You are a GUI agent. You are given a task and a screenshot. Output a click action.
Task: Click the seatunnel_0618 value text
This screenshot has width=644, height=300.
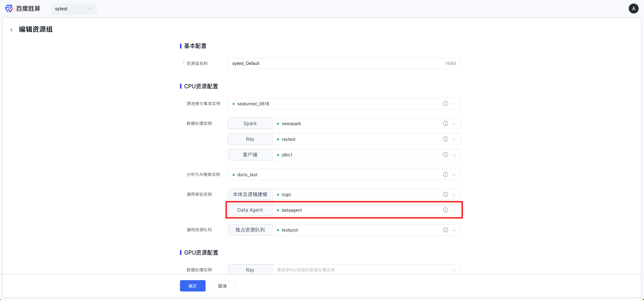click(x=253, y=104)
